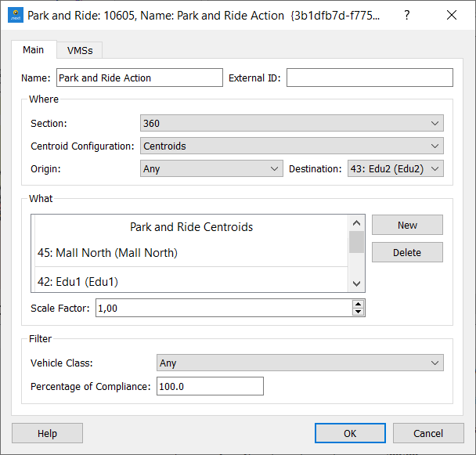Click the Aimsun app icon in title bar
Image resolution: width=476 pixels, height=455 pixels.
[x=14, y=15]
